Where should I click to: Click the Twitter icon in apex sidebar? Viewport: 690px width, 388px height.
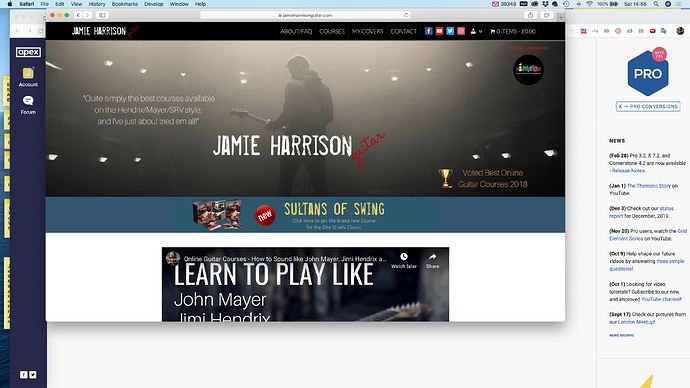click(x=33, y=374)
